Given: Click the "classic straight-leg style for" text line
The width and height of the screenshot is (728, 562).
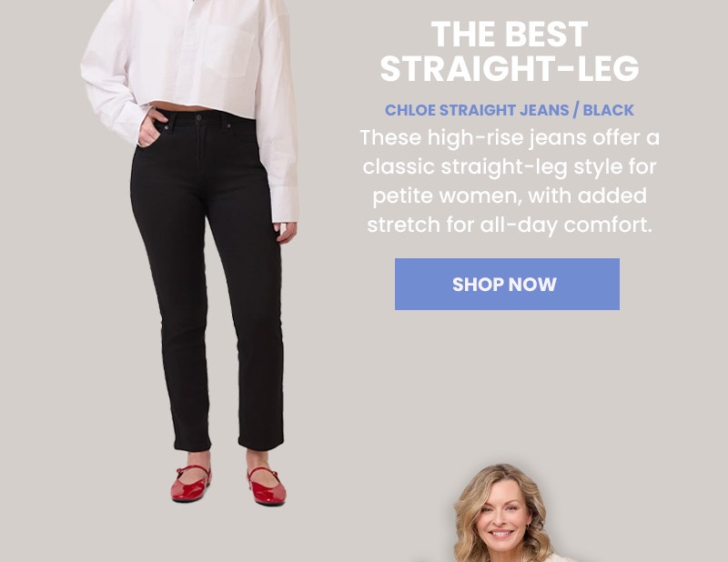Looking at the screenshot, I should [510, 166].
